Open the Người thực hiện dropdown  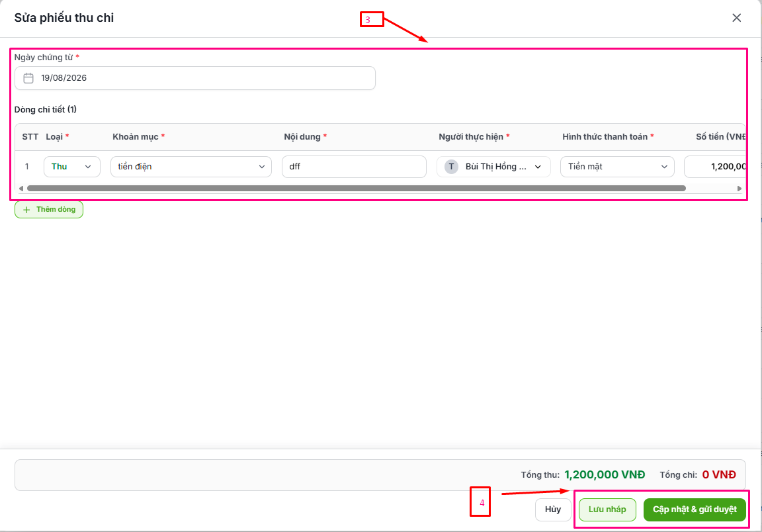click(493, 167)
